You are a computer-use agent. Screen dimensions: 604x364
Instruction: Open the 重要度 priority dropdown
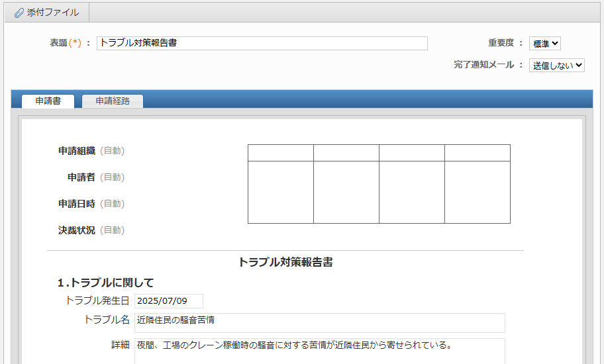[545, 44]
